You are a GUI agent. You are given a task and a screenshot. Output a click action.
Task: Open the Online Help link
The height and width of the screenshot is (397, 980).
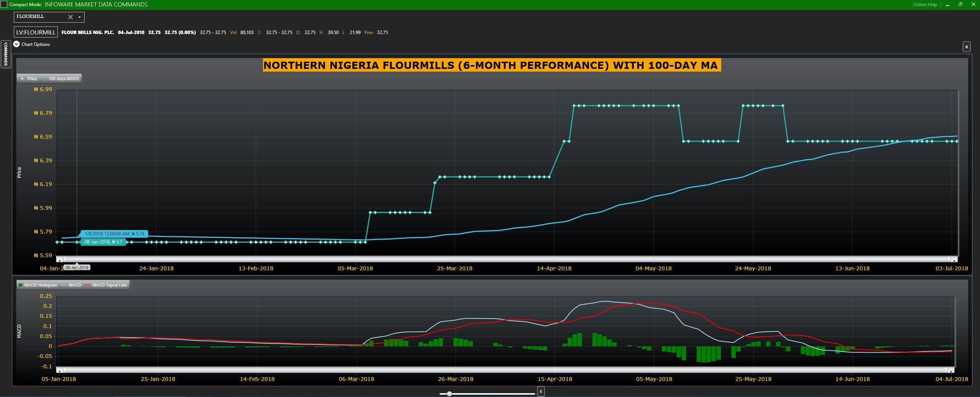click(924, 5)
